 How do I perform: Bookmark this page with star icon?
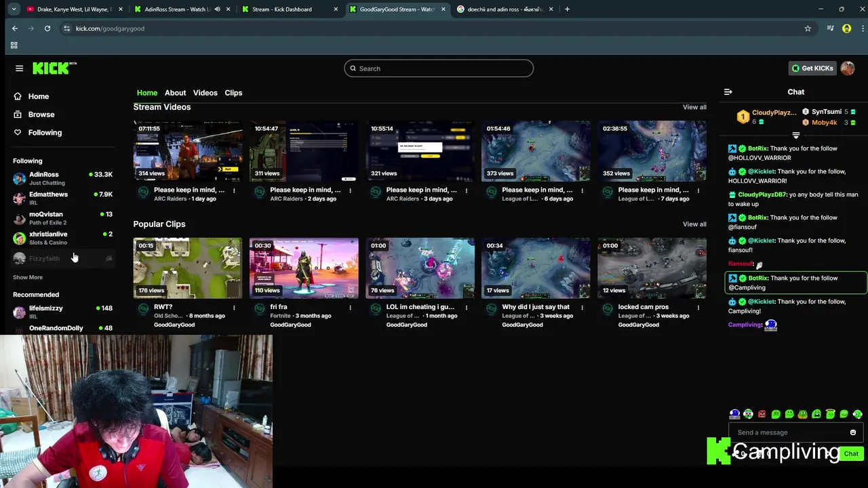click(x=808, y=28)
